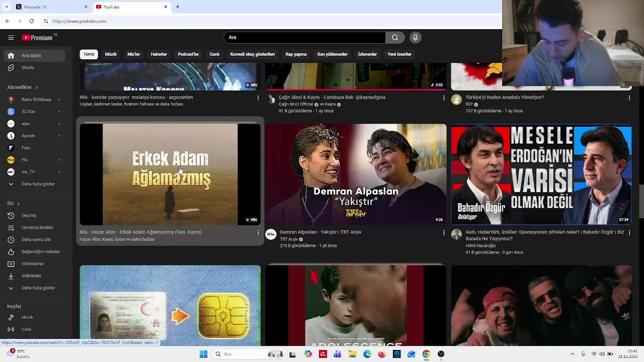Open options for Cambaza Bak video
Viewport: 644px width, 362px height.
point(444,98)
